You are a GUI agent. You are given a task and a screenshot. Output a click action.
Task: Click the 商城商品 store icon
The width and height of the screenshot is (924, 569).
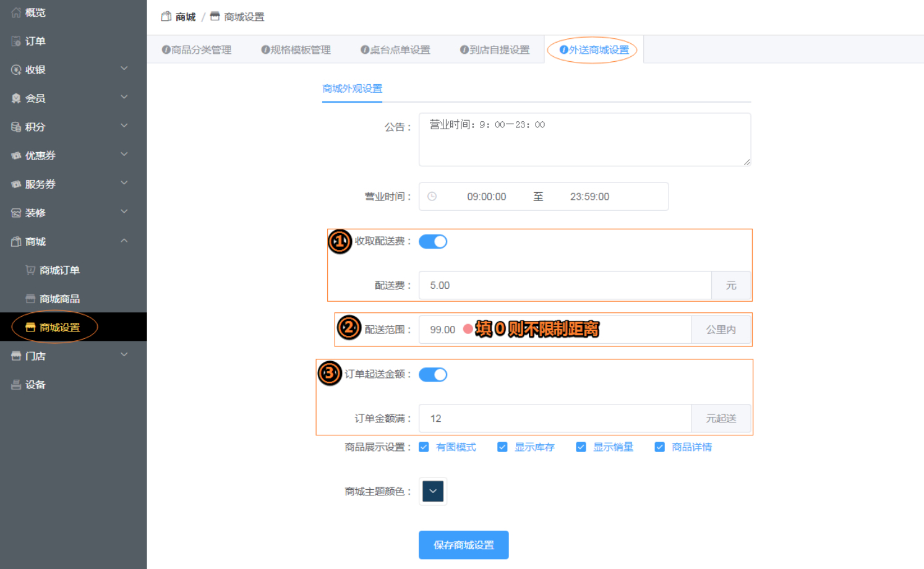(x=30, y=299)
